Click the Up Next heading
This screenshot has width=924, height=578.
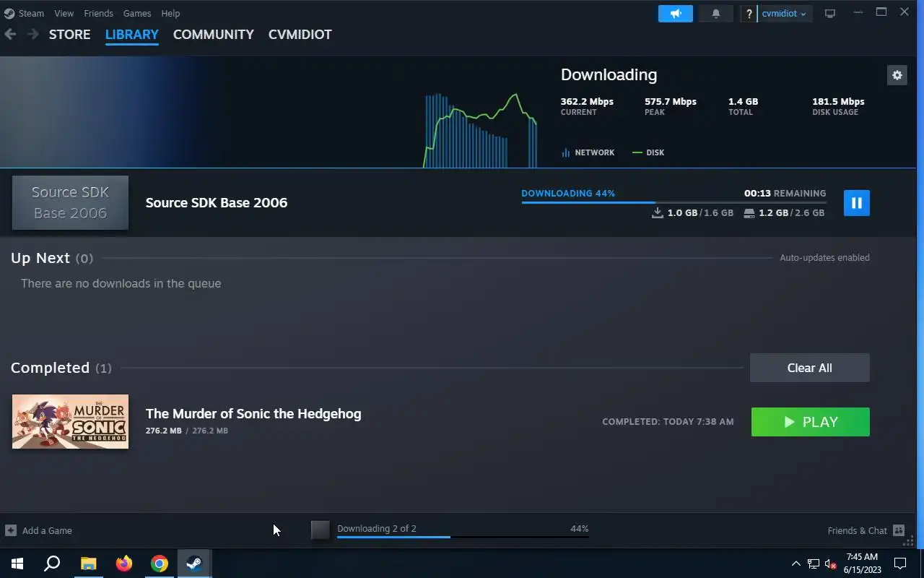(x=40, y=258)
